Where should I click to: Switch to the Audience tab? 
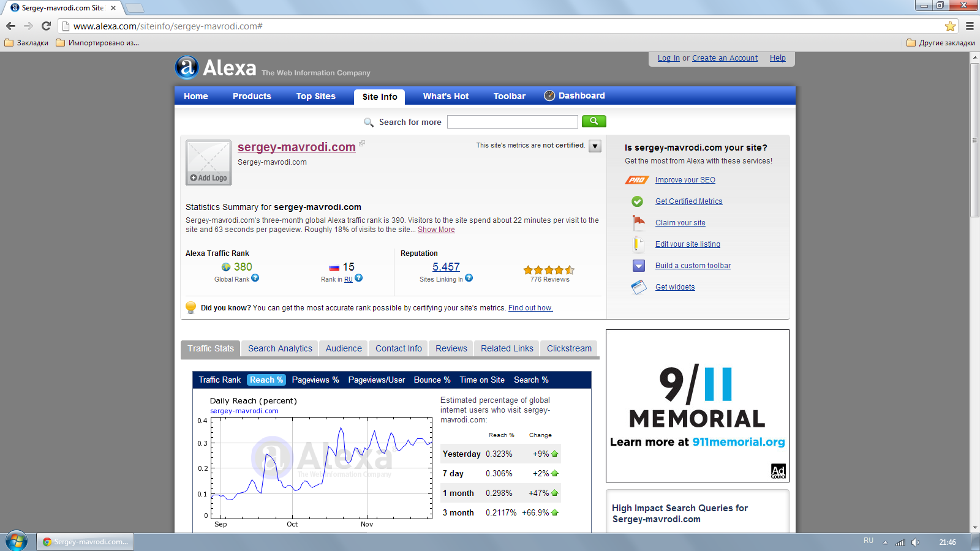(344, 348)
